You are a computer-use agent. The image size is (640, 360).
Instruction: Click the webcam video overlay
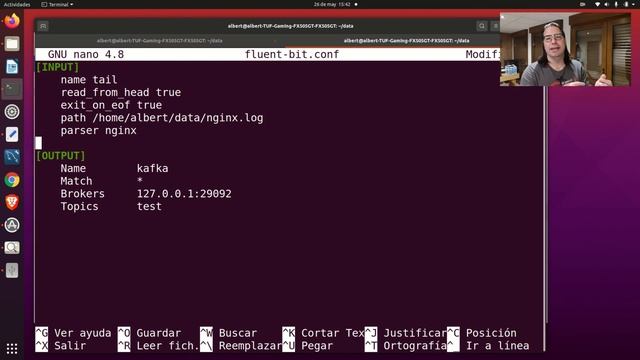click(x=565, y=49)
